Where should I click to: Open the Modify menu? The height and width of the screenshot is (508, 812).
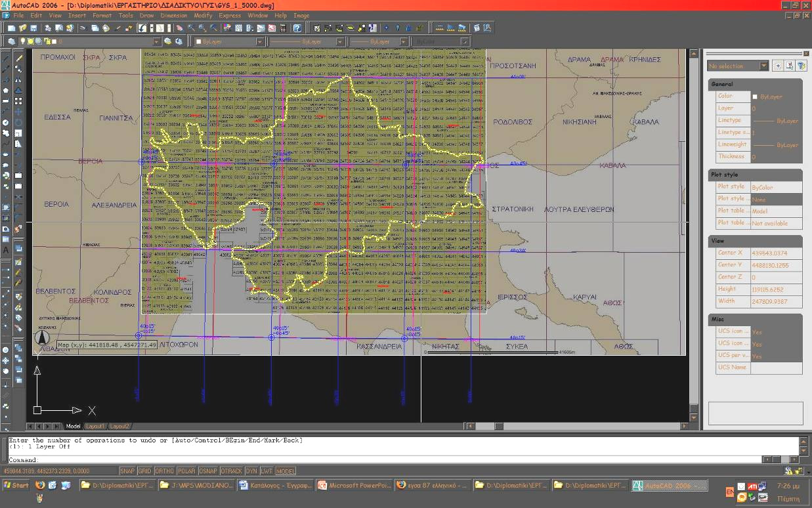(x=203, y=15)
